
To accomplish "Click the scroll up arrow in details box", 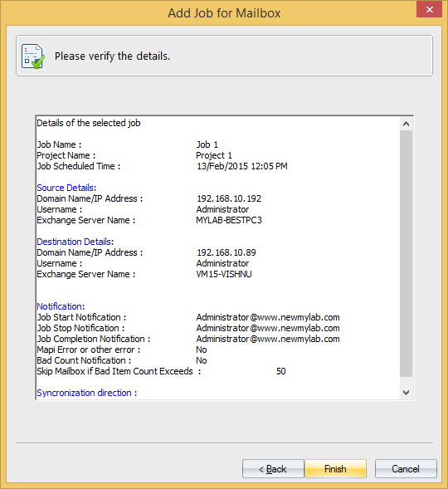I will coord(406,124).
